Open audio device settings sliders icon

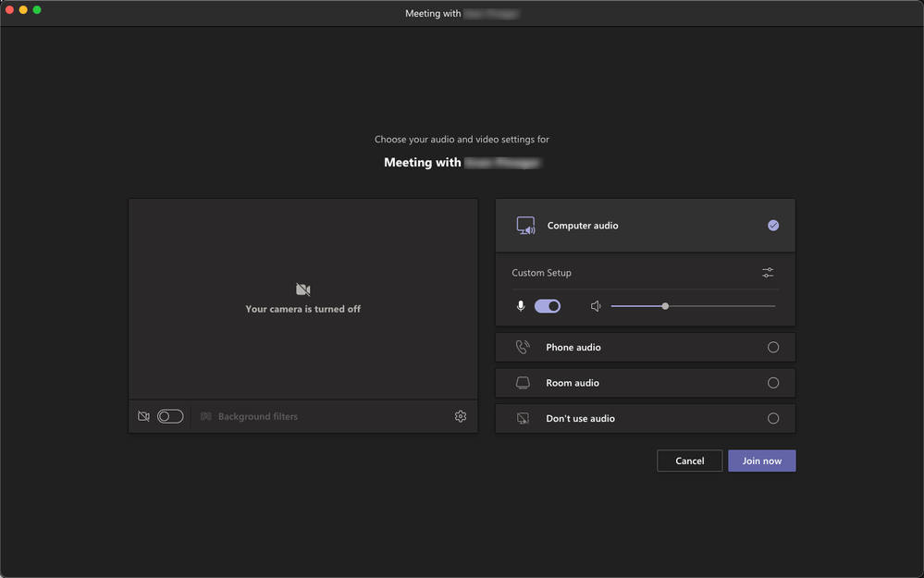[768, 273]
